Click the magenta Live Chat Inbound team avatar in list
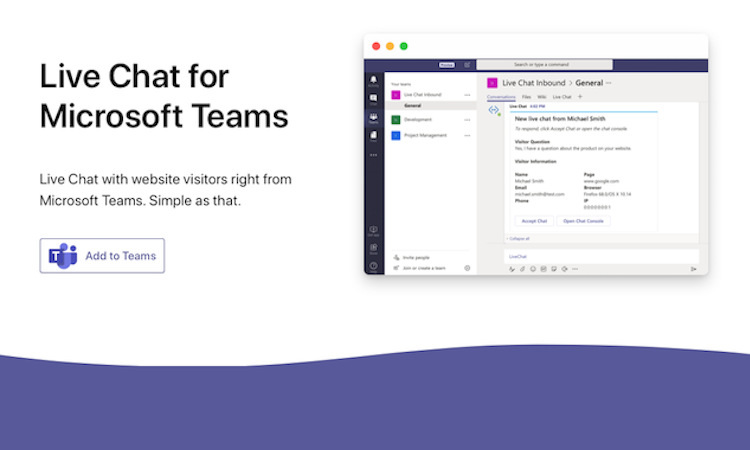 pos(396,95)
